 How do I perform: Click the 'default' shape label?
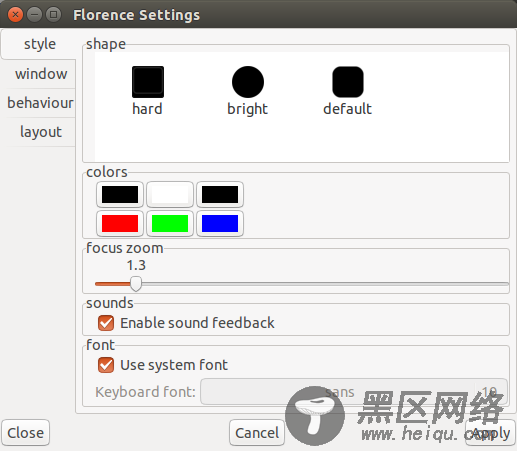347,109
